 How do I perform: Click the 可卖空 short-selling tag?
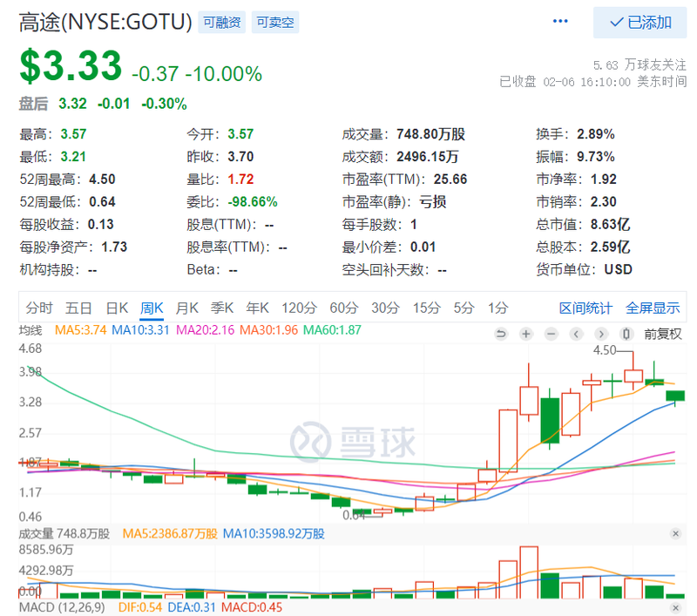coord(275,23)
